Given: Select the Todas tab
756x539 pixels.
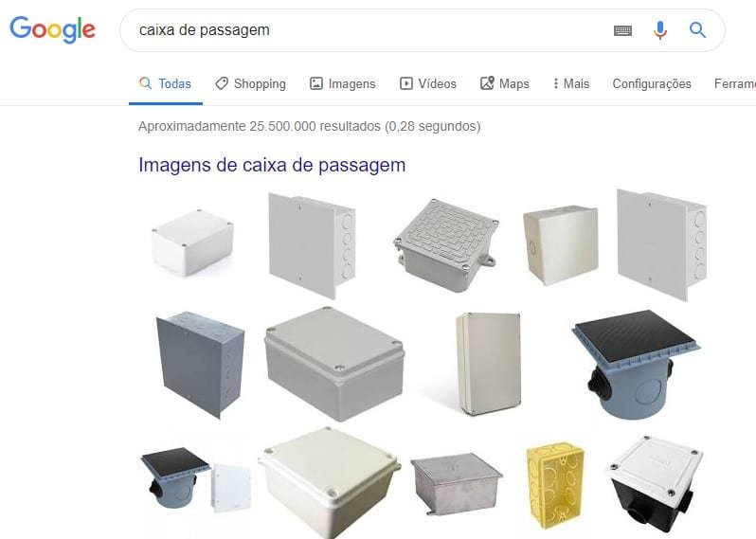Looking at the screenshot, I should coord(166,83).
